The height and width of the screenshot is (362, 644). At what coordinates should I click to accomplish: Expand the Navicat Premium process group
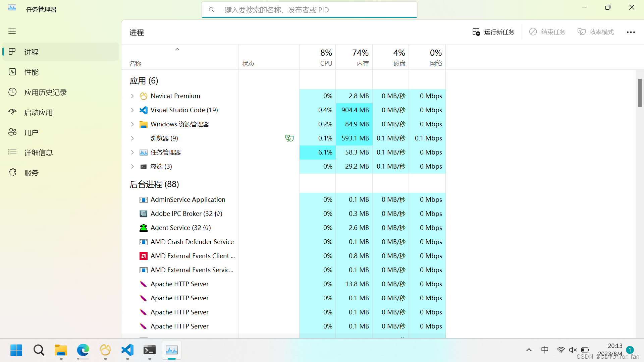click(132, 96)
